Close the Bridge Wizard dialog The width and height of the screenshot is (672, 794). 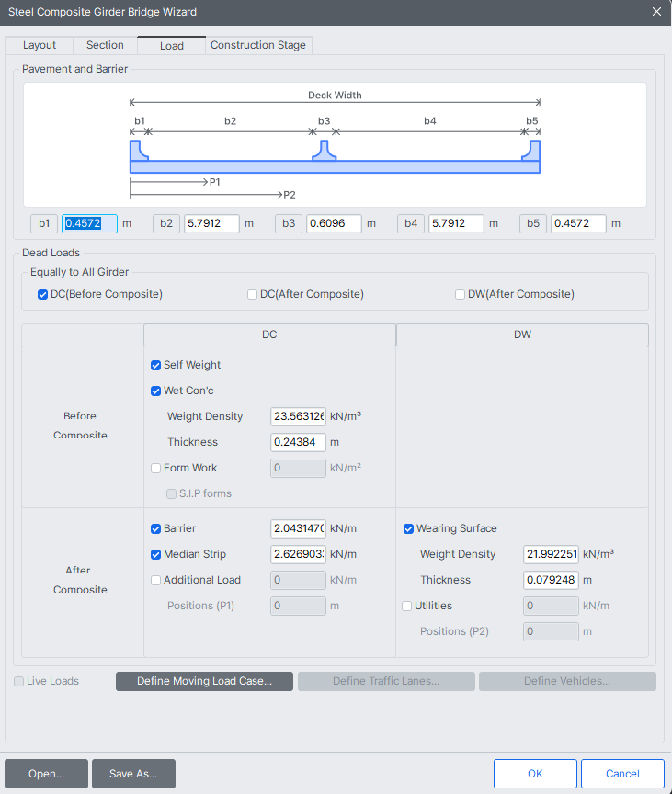point(656,12)
